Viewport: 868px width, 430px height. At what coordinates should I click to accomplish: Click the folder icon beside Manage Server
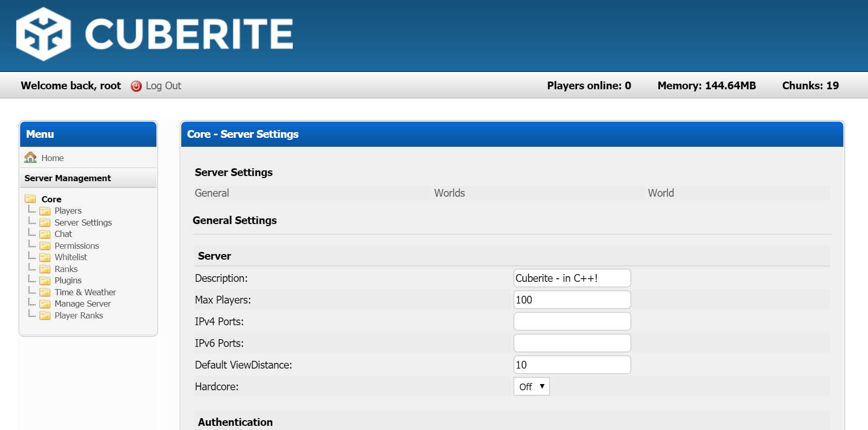[x=45, y=304]
